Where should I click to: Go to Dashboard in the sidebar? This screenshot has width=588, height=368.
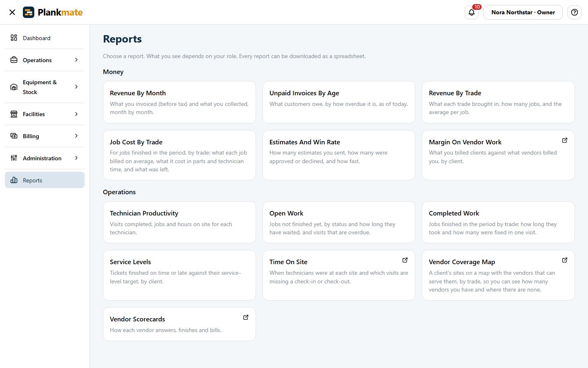(45, 38)
